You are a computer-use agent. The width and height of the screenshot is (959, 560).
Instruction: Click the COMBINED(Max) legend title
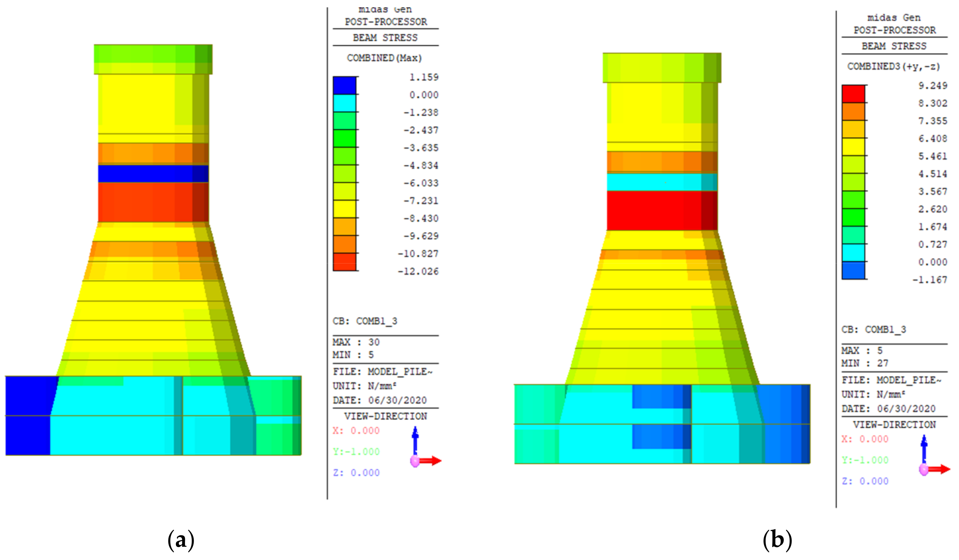tap(384, 58)
